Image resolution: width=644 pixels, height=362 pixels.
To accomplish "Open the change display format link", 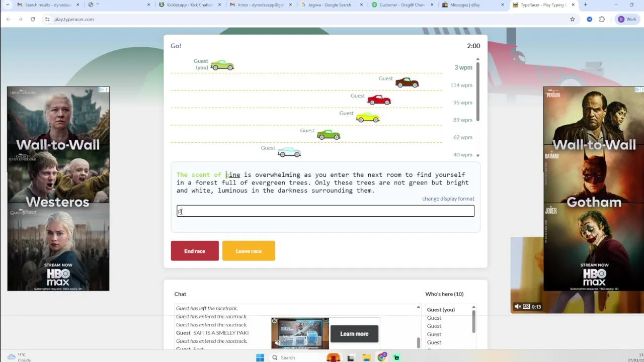I will tap(448, 199).
